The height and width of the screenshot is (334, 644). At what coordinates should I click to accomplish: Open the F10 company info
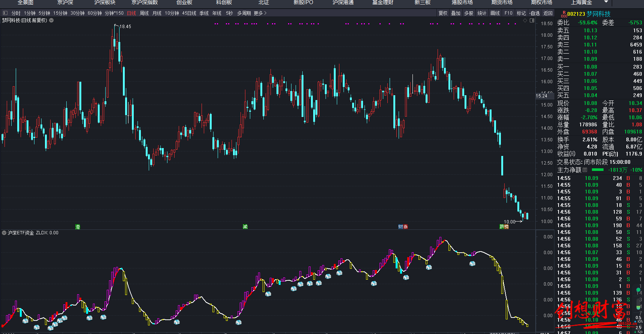pyautogui.click(x=508, y=13)
